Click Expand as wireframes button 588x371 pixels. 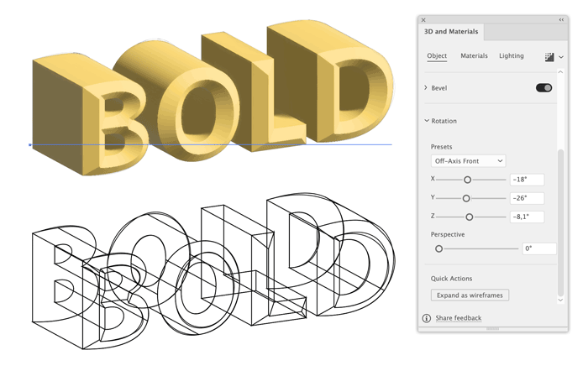470,295
